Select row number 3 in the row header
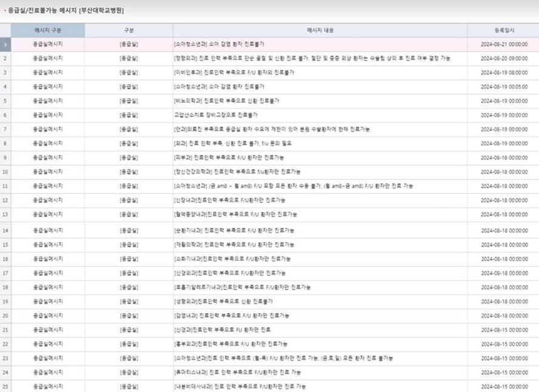The width and height of the screenshot is (539, 392). pyautogui.click(x=5, y=73)
